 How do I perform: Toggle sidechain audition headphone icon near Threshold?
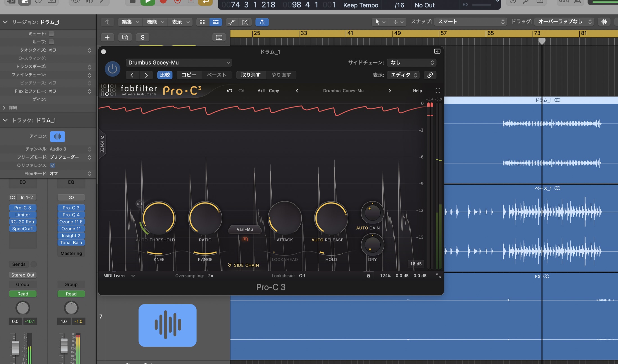coord(139,204)
